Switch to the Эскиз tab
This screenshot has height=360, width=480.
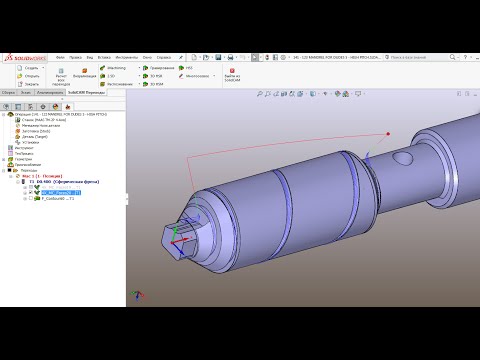26,92
